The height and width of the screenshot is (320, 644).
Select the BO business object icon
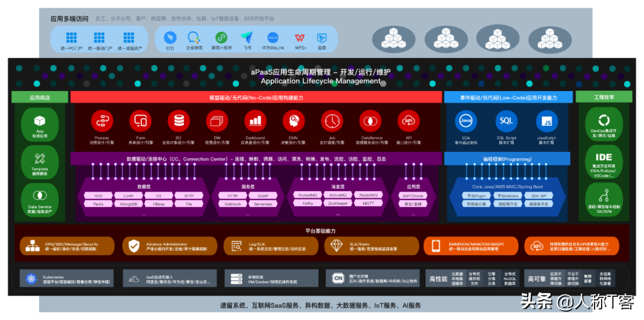(x=179, y=121)
